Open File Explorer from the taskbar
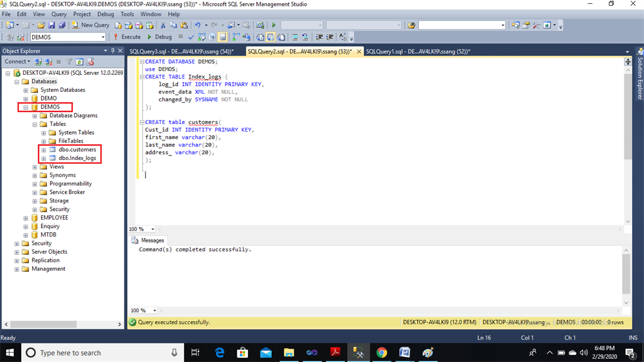This screenshot has width=644, height=362. 289,353
